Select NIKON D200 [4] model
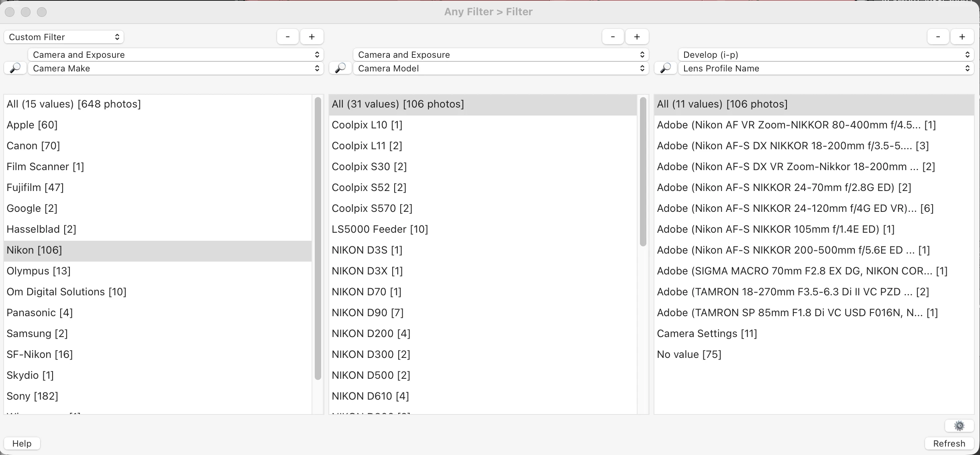The height and width of the screenshot is (455, 980). tap(483, 334)
